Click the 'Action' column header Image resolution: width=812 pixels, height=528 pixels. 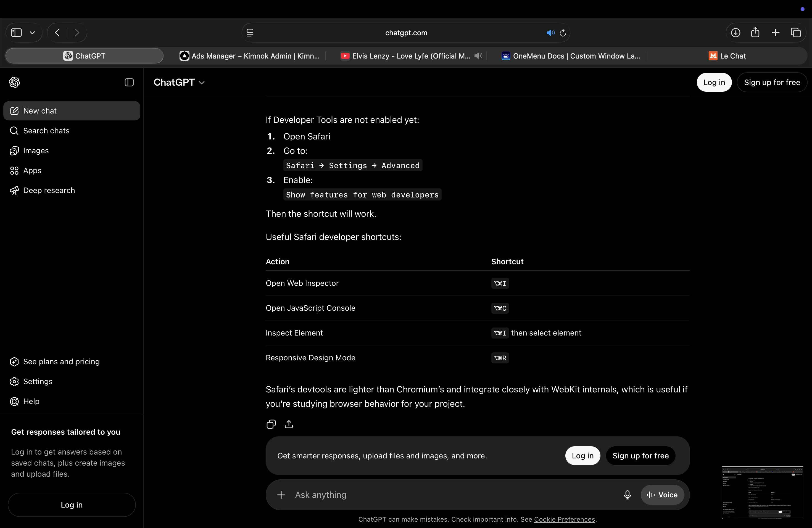point(277,262)
